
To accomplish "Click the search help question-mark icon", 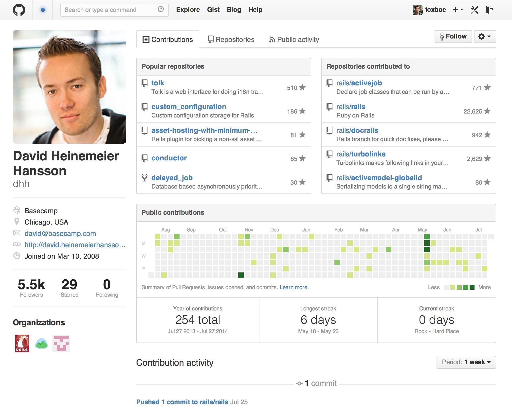I will 161,9.
